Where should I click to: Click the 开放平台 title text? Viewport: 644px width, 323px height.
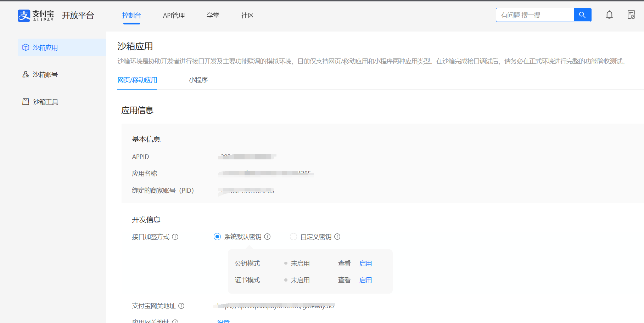(78, 16)
